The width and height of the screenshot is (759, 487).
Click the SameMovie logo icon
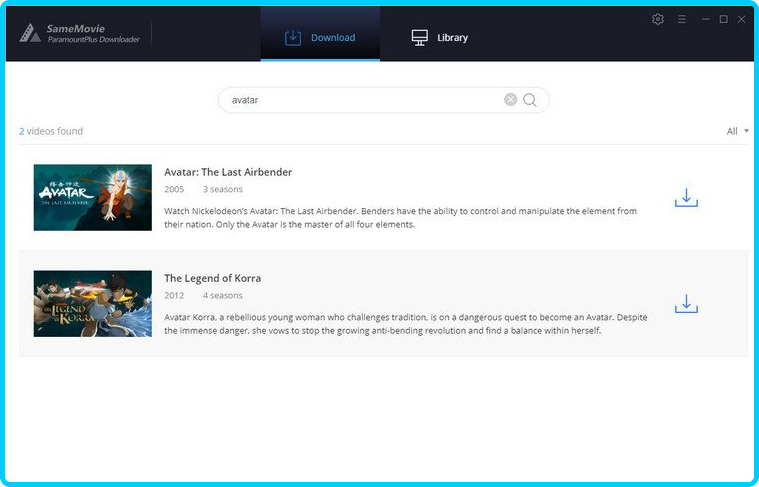pyautogui.click(x=30, y=33)
